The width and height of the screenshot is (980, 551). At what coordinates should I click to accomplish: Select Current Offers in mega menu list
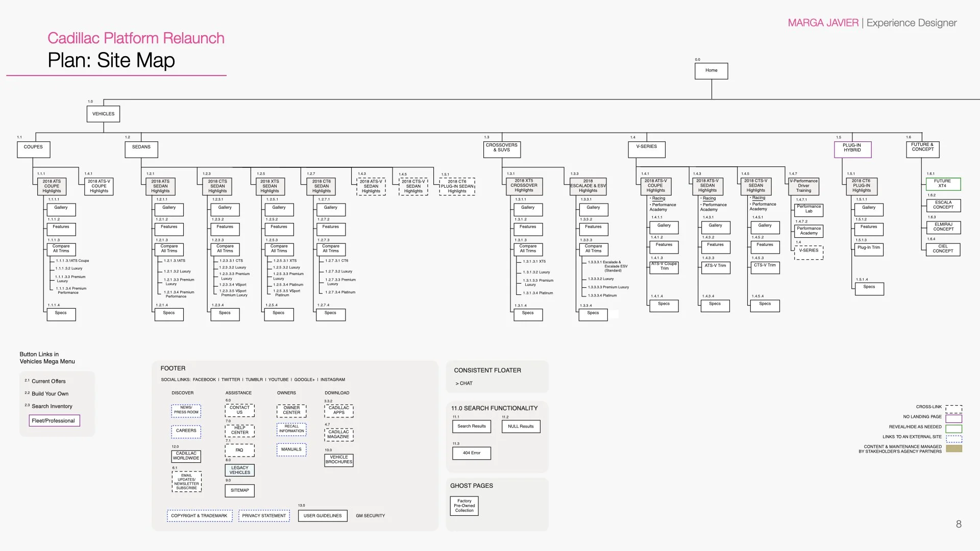tap(48, 381)
